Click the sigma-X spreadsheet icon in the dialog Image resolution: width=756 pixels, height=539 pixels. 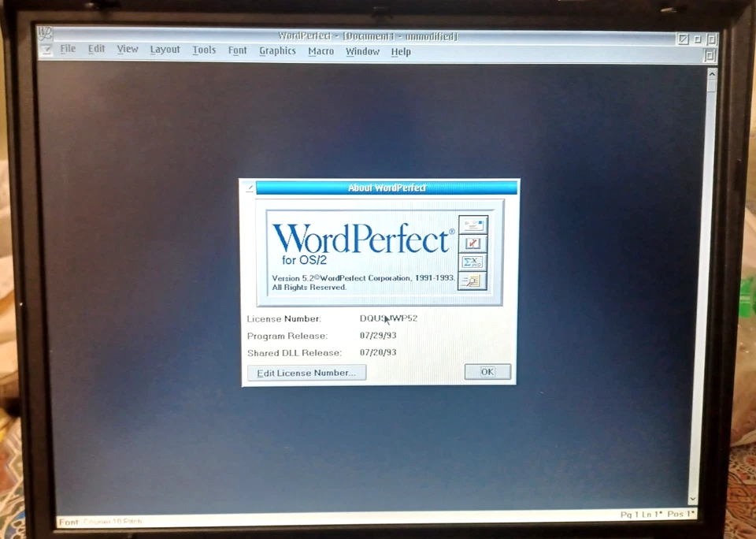pos(472,262)
